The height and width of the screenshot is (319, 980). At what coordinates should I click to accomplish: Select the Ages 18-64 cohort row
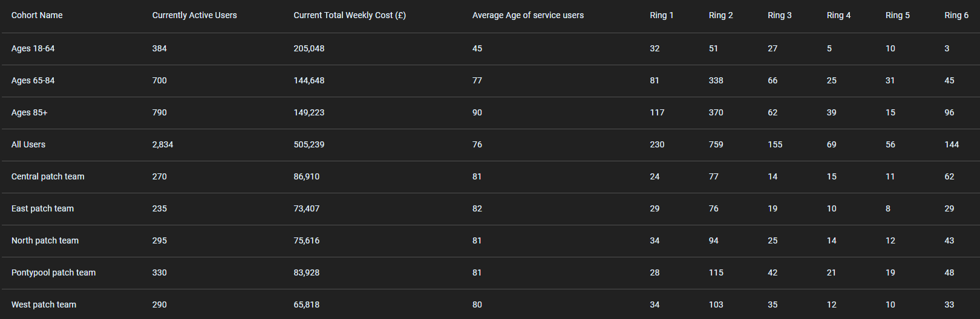(x=490, y=49)
